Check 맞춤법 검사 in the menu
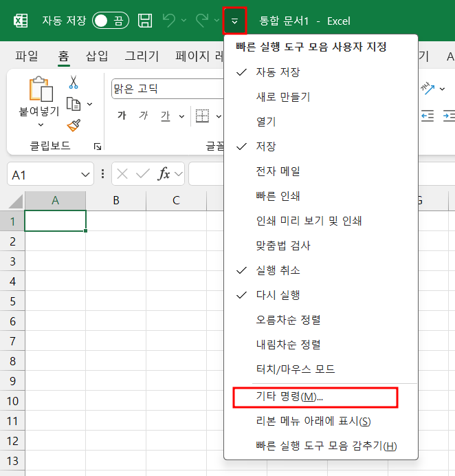The height and width of the screenshot is (476, 455). pyautogui.click(x=321, y=246)
